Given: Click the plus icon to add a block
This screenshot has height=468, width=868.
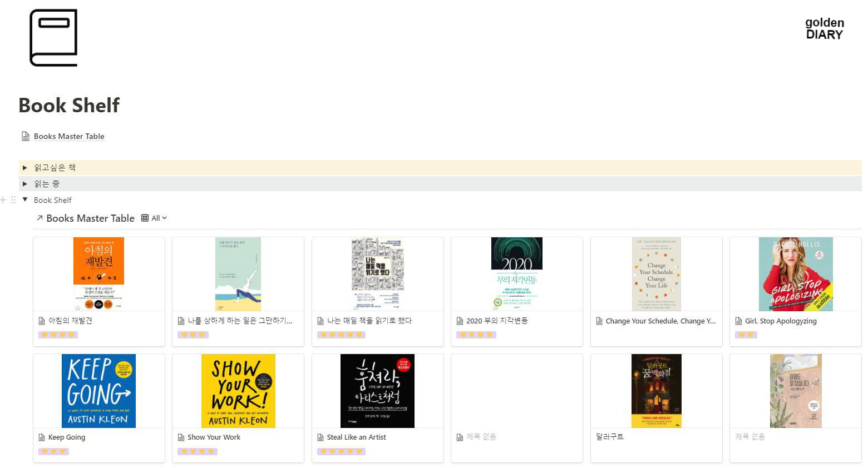Looking at the screenshot, I should [x=3, y=200].
